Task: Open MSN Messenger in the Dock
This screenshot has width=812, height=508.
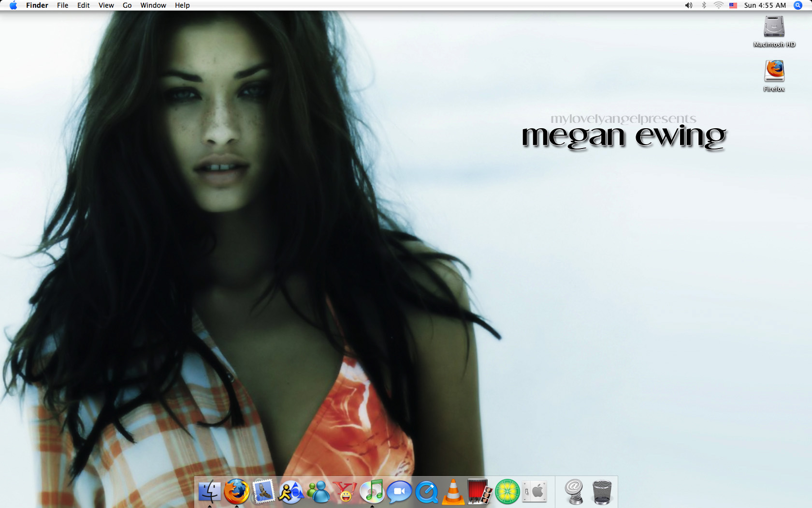Action: (319, 492)
